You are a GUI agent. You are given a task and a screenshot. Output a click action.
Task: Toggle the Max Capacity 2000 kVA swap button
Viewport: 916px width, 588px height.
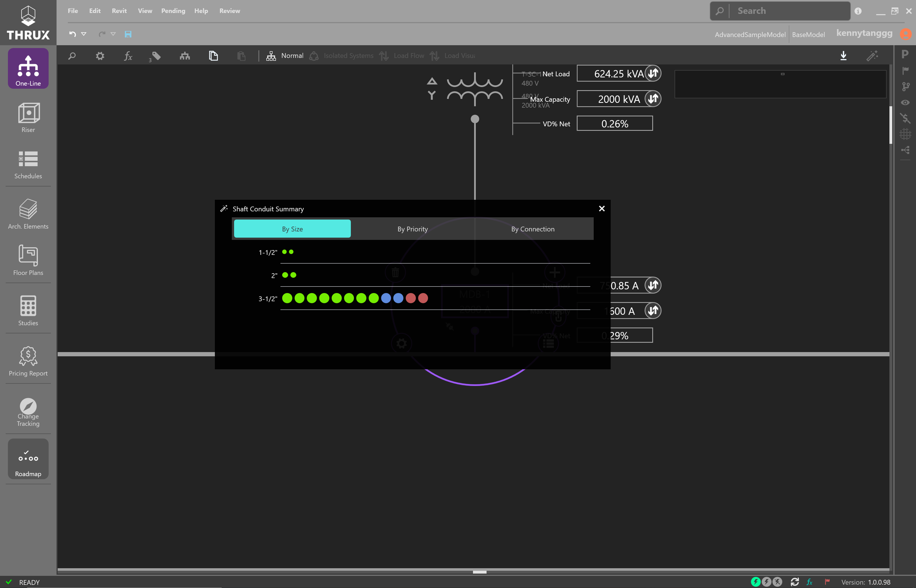(653, 99)
